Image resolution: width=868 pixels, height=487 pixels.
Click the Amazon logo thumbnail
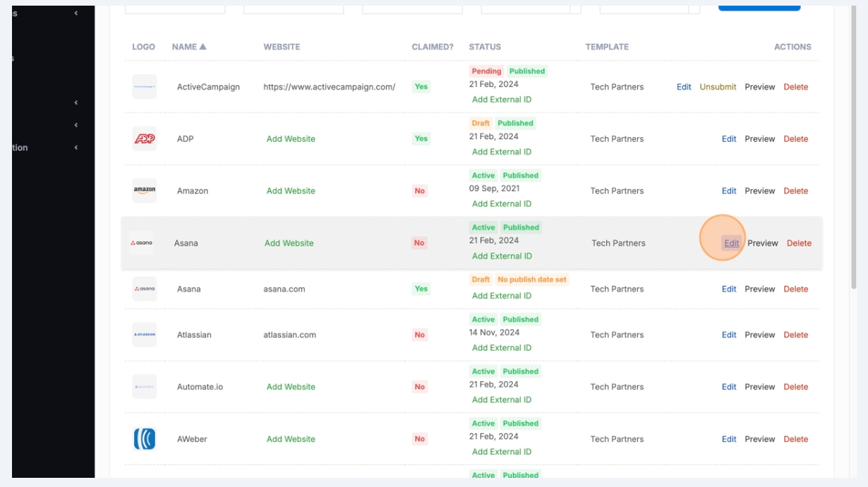(145, 191)
